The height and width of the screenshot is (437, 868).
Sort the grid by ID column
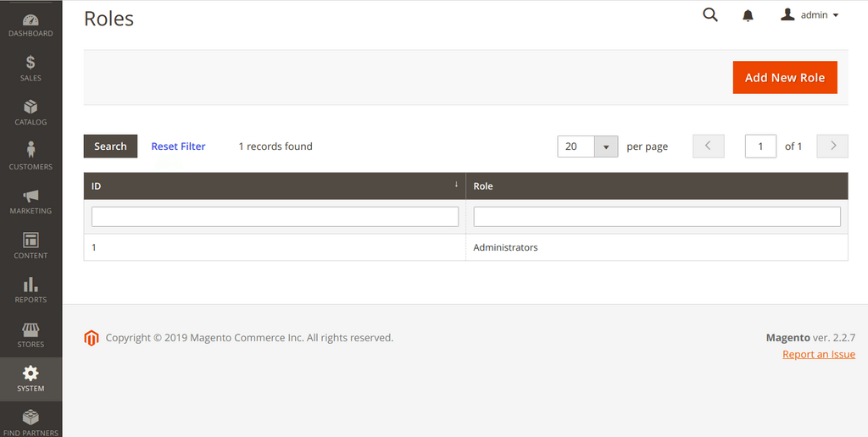click(274, 185)
